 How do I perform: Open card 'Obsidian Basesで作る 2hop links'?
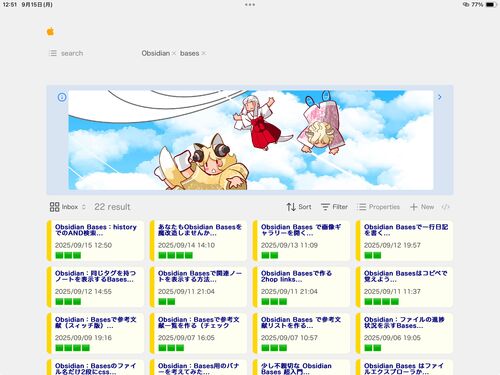tap(302, 287)
